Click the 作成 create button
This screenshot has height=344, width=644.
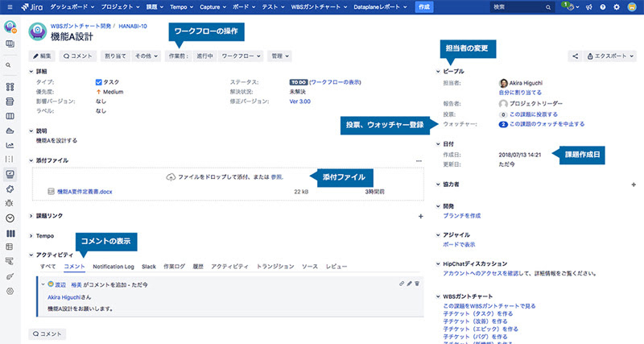pyautogui.click(x=424, y=7)
